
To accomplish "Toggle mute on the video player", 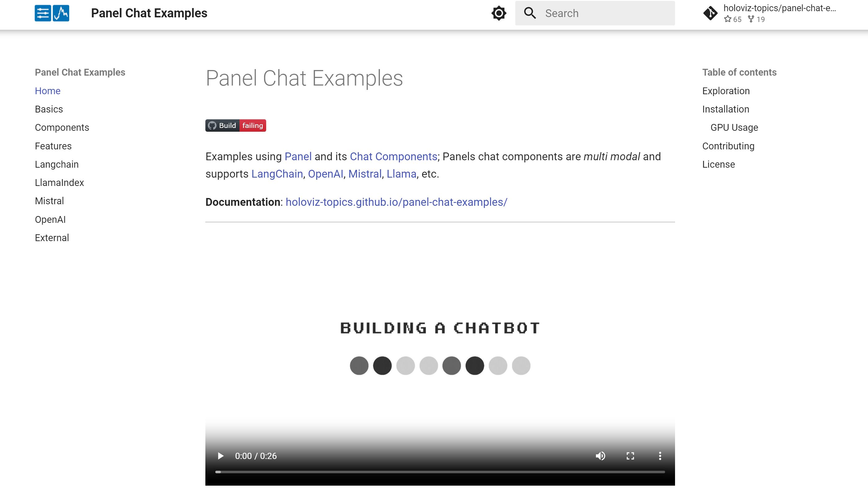I will tap(600, 456).
